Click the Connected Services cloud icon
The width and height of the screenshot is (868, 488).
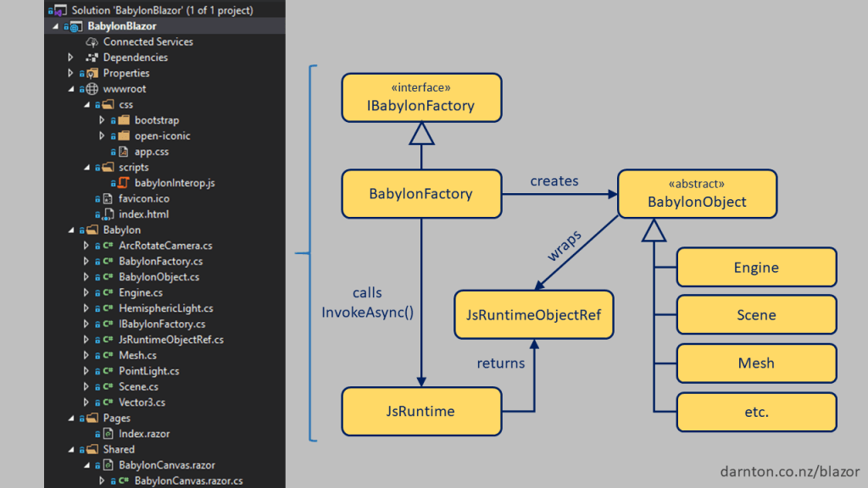[x=92, y=42]
